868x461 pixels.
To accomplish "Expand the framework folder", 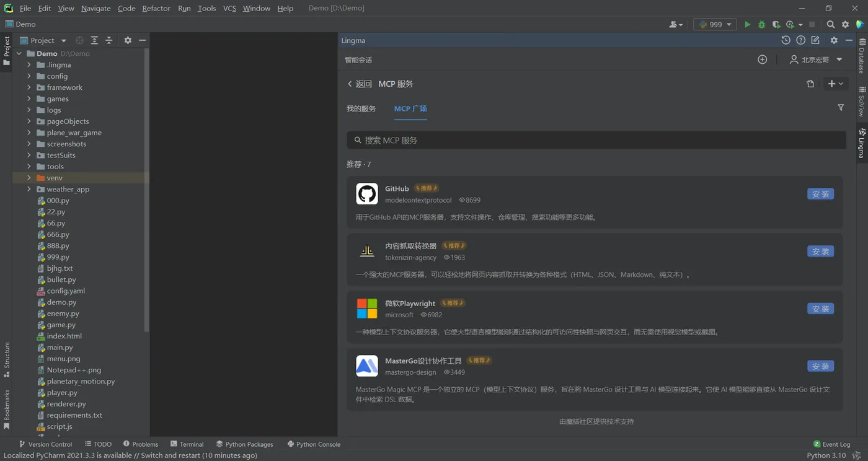I will coord(29,87).
